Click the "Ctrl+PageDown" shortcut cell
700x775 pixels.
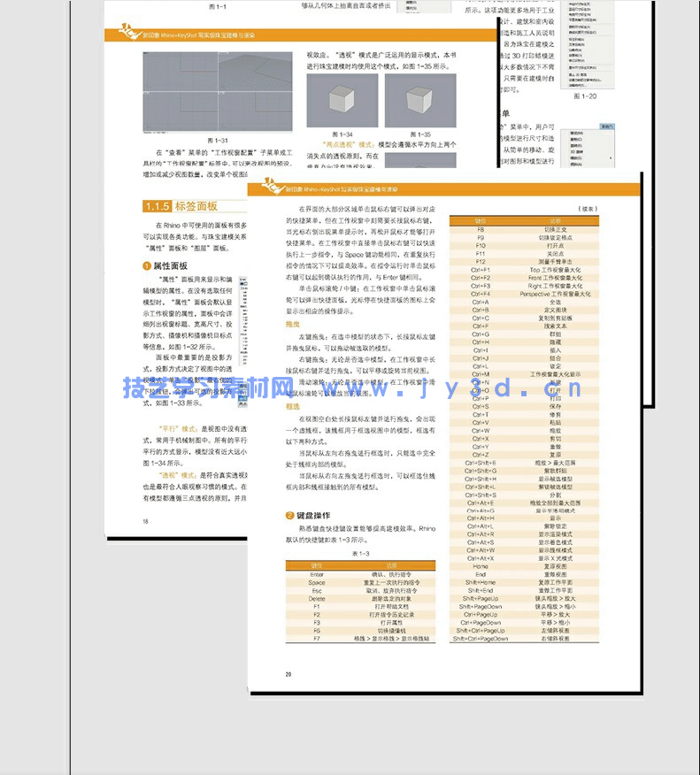click(x=481, y=623)
